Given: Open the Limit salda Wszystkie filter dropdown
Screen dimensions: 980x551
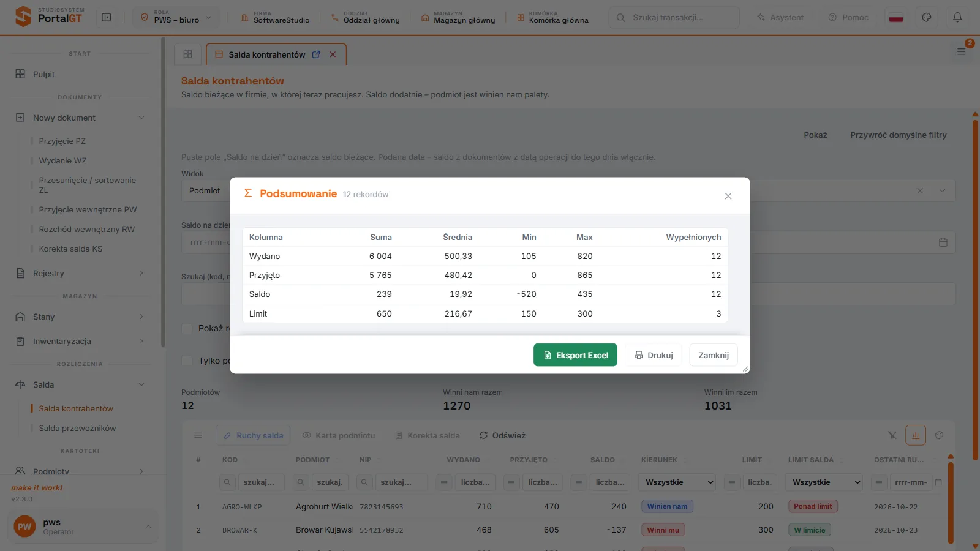Looking at the screenshot, I should 825,482.
